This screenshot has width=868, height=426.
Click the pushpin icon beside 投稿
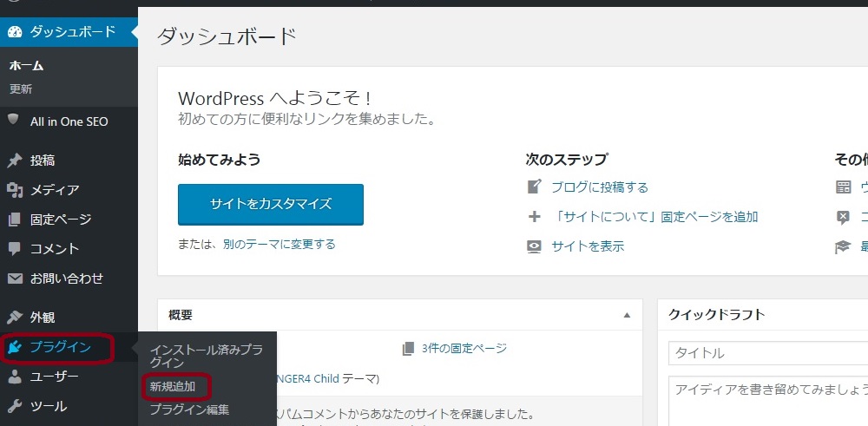pos(15,161)
